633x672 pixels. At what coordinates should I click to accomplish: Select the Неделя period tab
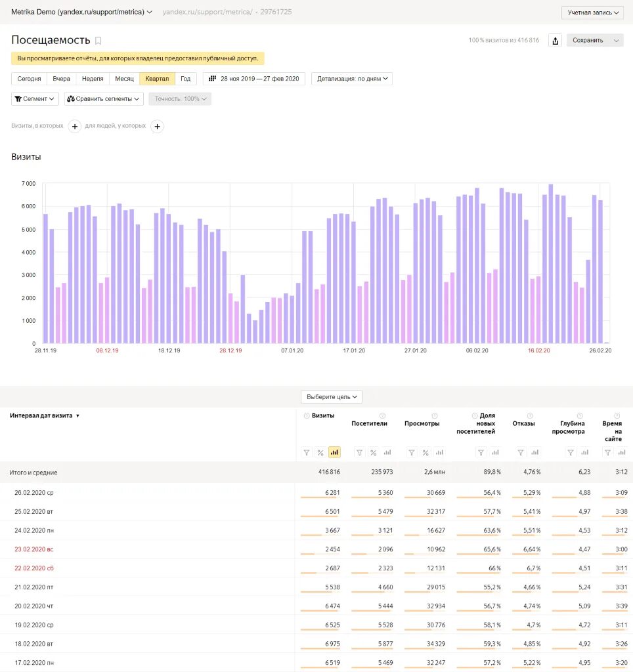coord(93,79)
